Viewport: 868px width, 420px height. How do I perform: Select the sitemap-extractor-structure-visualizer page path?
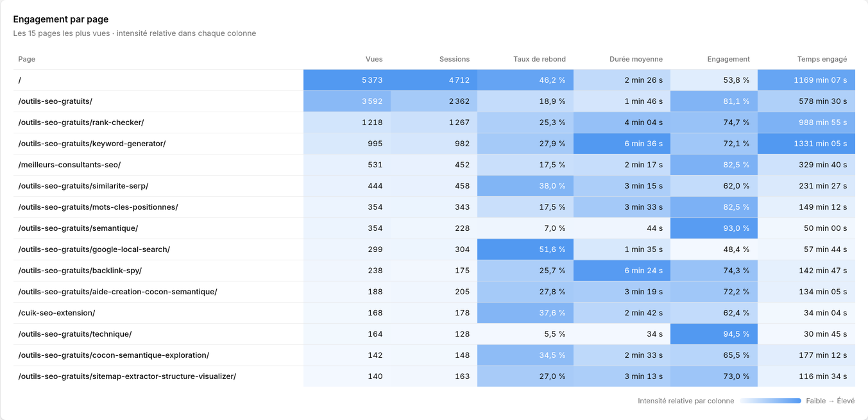coord(127,376)
